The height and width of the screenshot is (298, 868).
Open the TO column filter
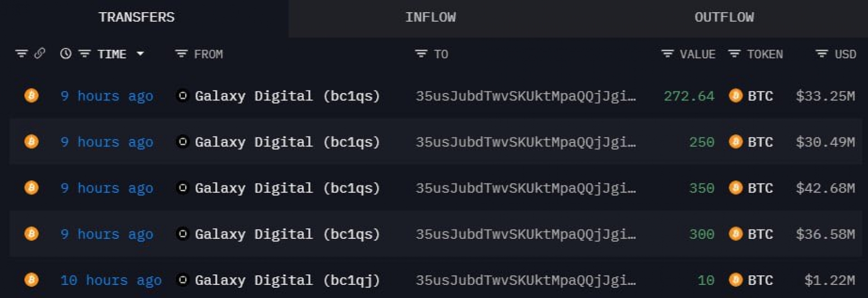(421, 54)
